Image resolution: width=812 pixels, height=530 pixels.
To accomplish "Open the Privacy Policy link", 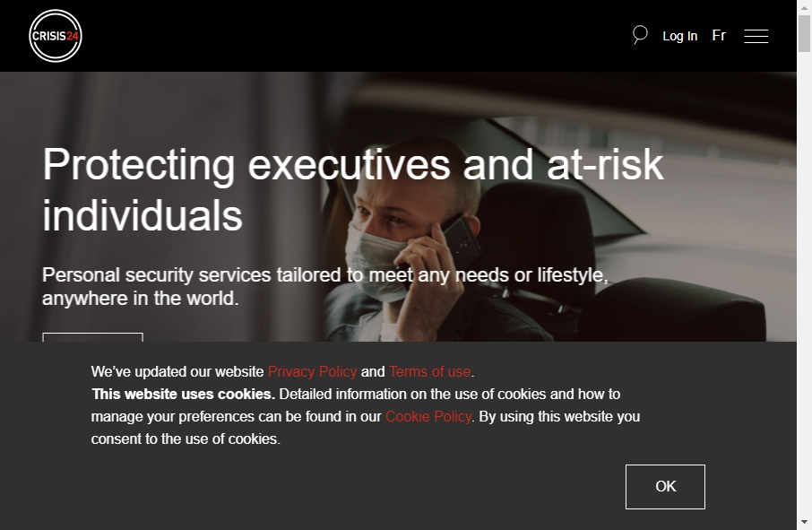I will click(312, 371).
